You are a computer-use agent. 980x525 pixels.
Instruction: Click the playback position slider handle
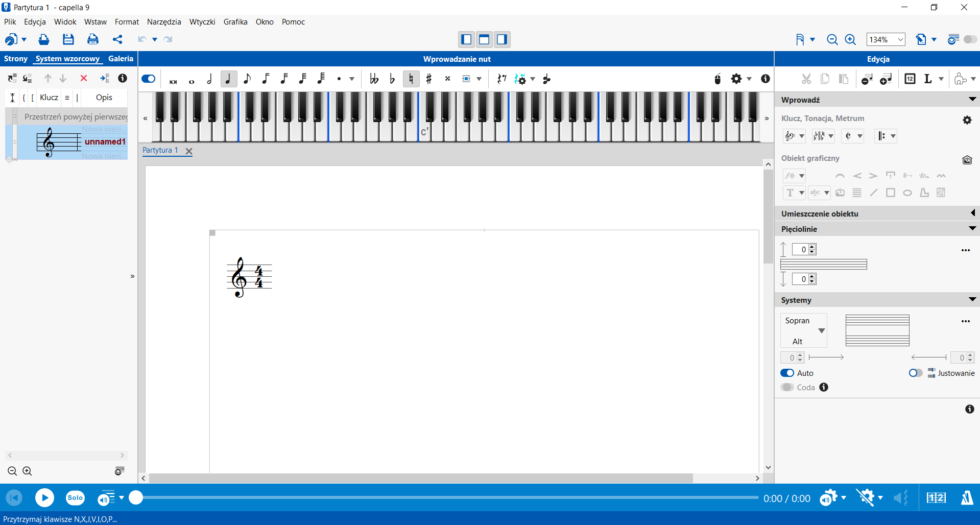pos(136,498)
